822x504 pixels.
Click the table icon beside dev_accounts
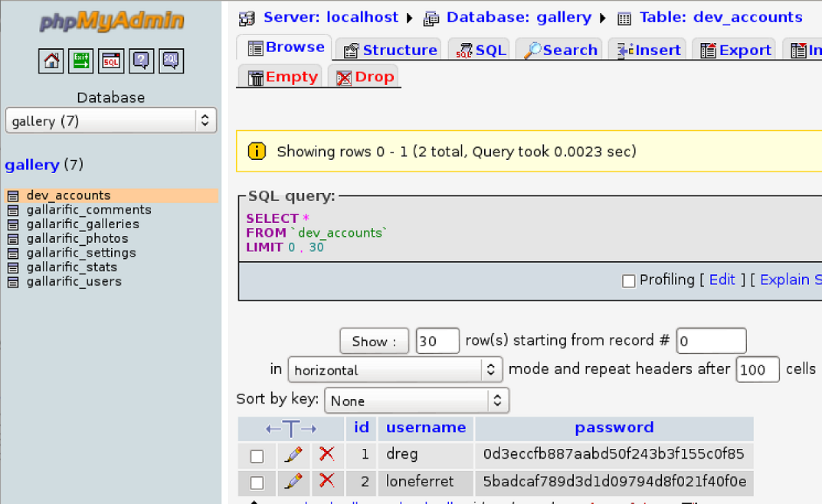(x=13, y=196)
